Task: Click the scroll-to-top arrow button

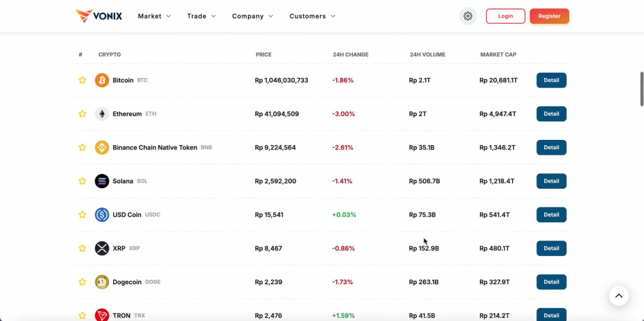Action: tap(619, 296)
